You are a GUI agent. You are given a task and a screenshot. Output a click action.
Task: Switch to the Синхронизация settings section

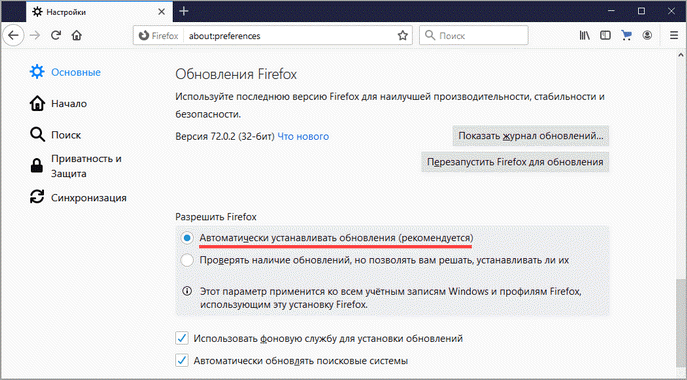tap(78, 198)
